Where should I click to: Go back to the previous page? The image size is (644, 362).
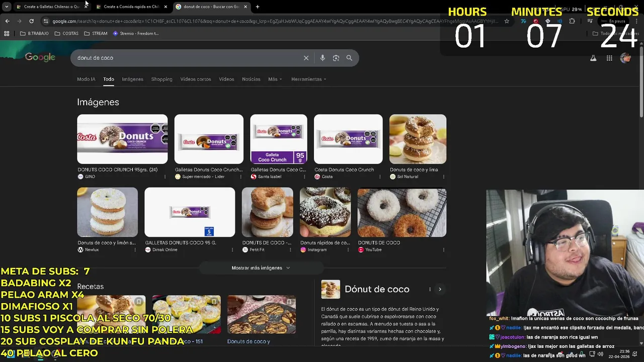[7, 21]
